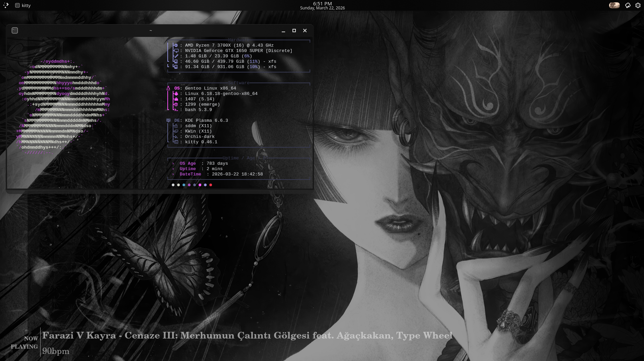Click the terminal glyph beside kitty 0.46.1
This screenshot has width=644, height=361.
point(176,142)
